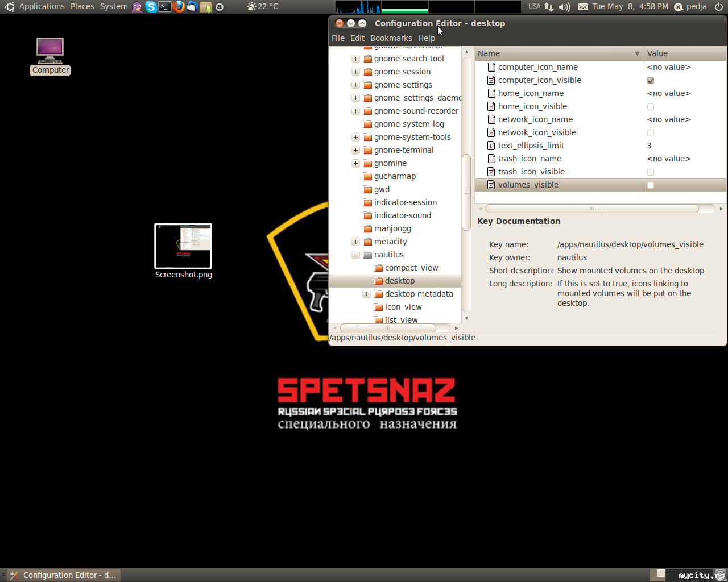Expand the gnome_settings_daemon tree node
The image size is (728, 582).
(355, 98)
